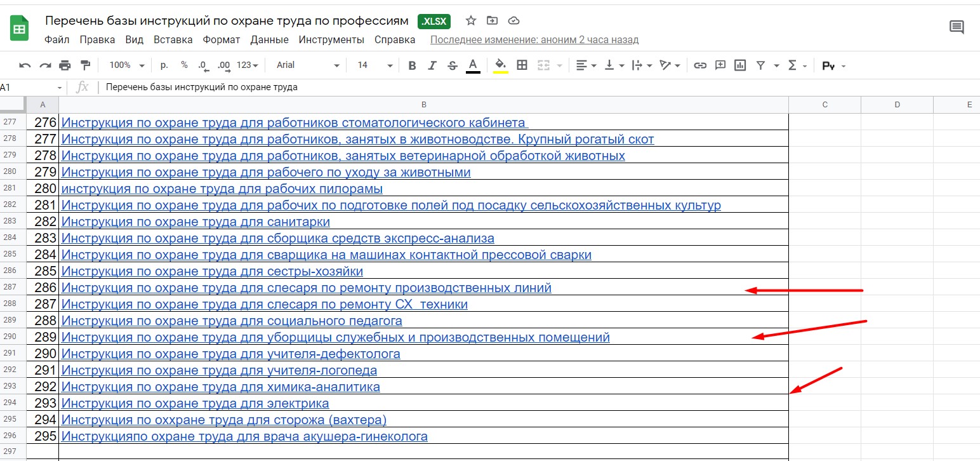Open the Вставка menu
This screenshot has width=980, height=461.
click(173, 39)
